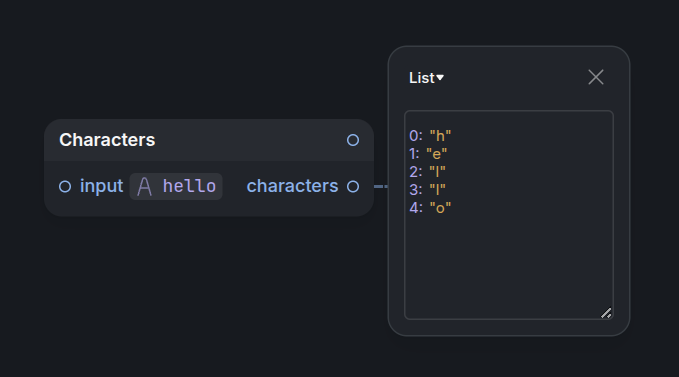This screenshot has width=679, height=377.
Task: Click the dropdown arrow beside List
Action: [x=440, y=78]
